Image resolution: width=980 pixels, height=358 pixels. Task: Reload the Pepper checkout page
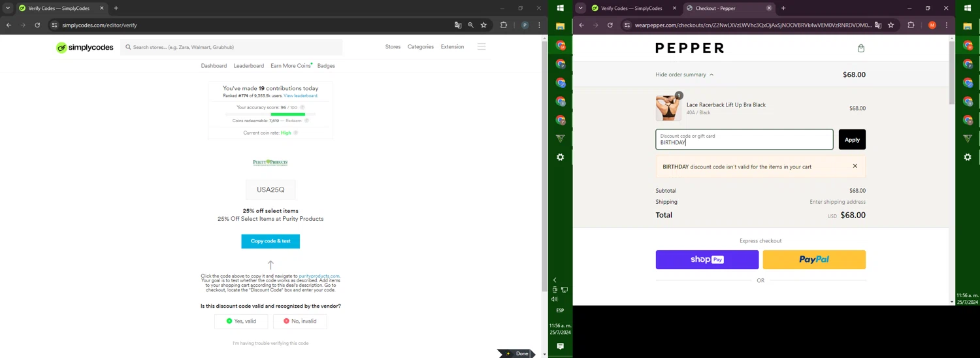point(610,25)
